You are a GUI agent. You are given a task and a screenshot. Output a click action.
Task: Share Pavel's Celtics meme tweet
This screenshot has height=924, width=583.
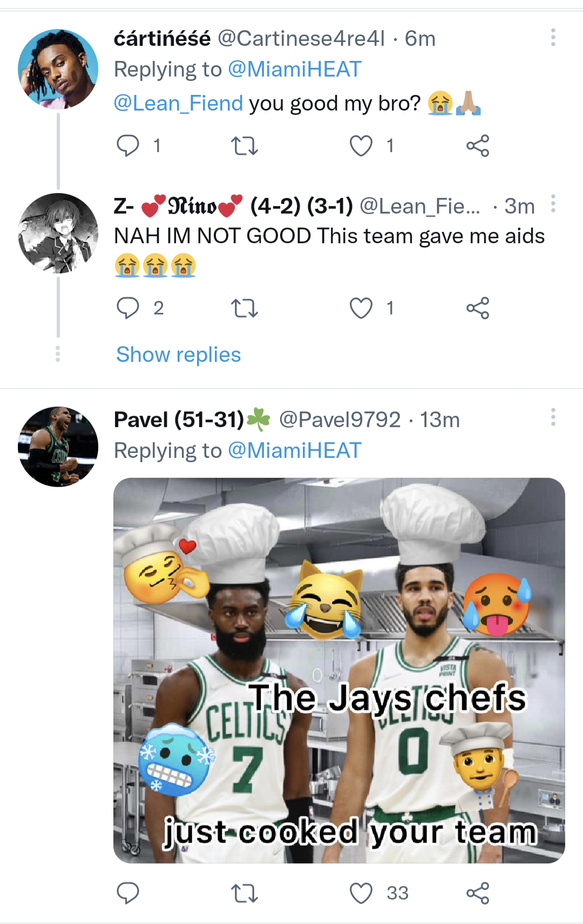[478, 893]
